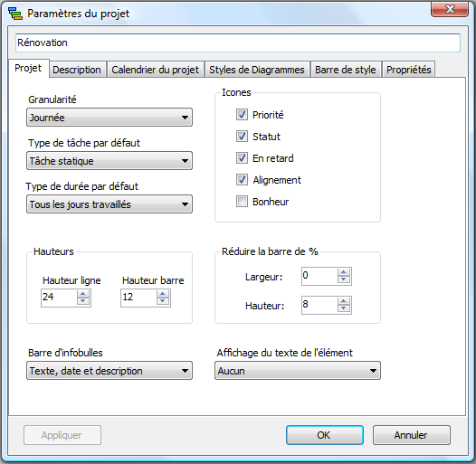Click the Réduire la barre Hauteur field

tap(319, 305)
